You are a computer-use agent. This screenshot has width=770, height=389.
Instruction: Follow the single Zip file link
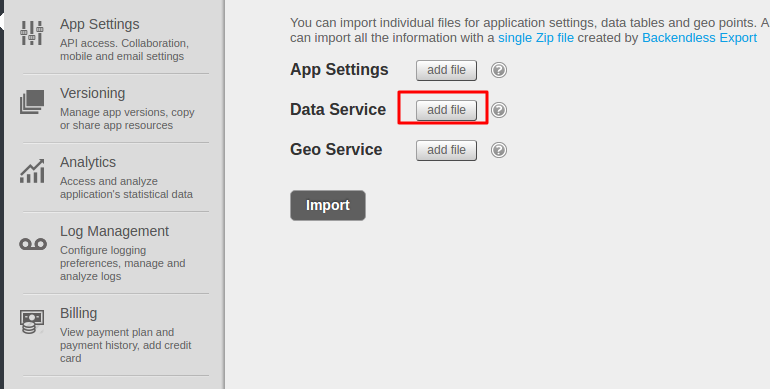[536, 38]
